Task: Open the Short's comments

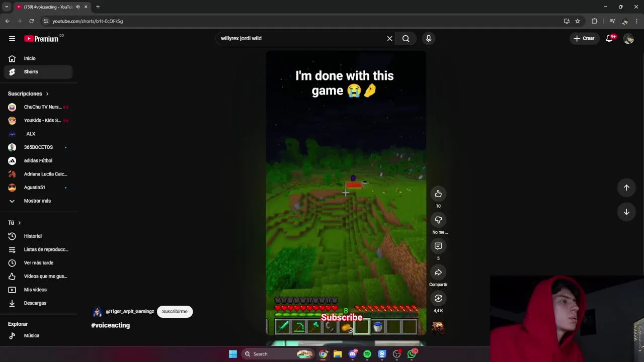Action: [438, 246]
